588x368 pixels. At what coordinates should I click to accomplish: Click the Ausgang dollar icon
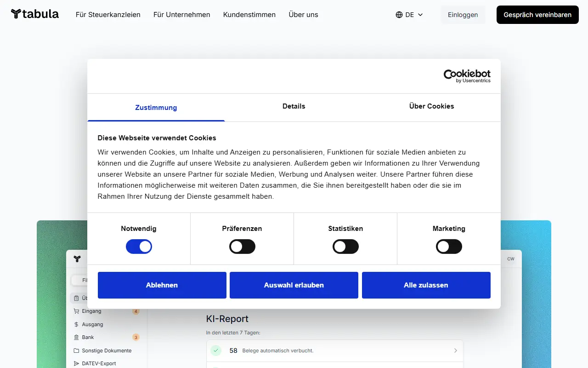[x=76, y=324]
